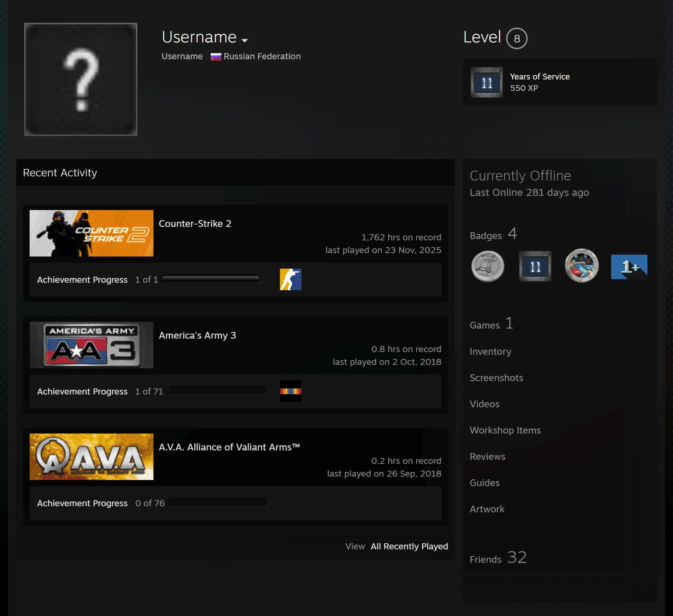The width and height of the screenshot is (673, 616).
Task: Click America's Army 3 achievement progress bar
Action: coord(217,391)
